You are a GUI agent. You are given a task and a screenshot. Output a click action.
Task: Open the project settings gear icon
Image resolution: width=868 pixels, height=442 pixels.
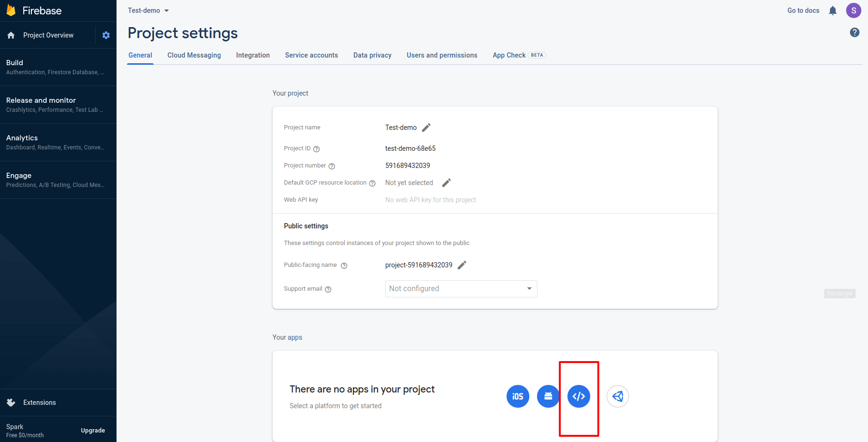coord(106,35)
